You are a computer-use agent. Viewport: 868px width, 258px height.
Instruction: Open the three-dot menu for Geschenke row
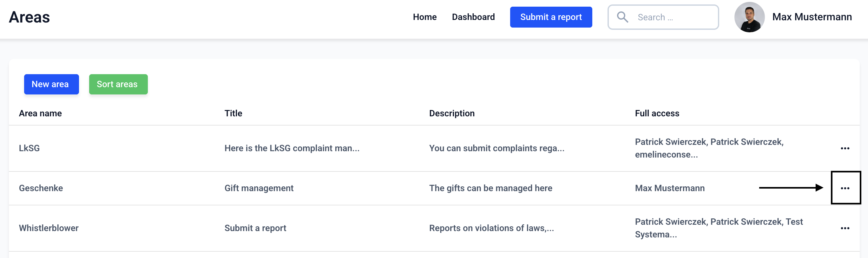(845, 188)
